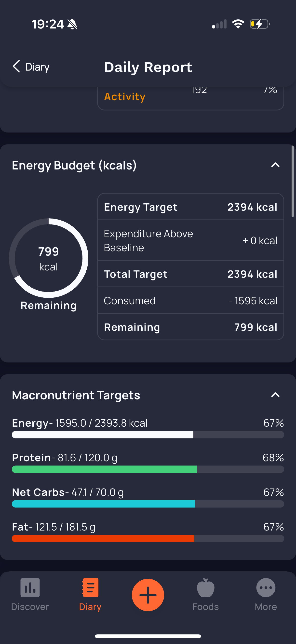Go back to Diary
The height and width of the screenshot is (644, 296).
click(x=31, y=67)
